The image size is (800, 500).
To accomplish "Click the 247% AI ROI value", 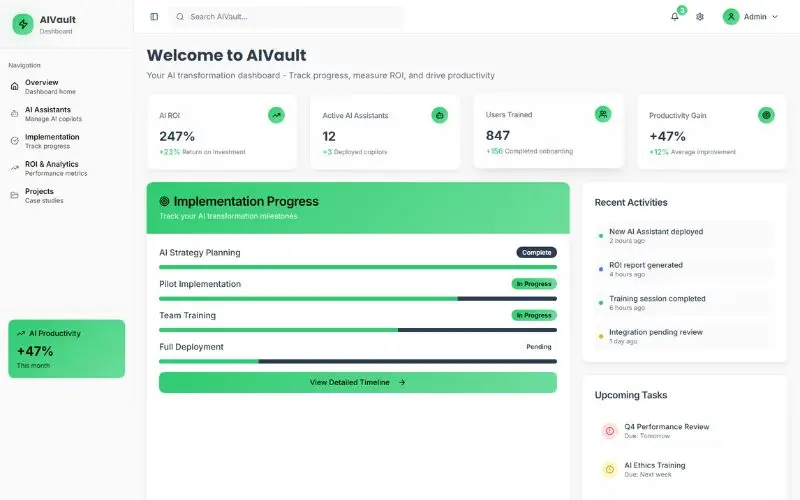I will (177, 136).
